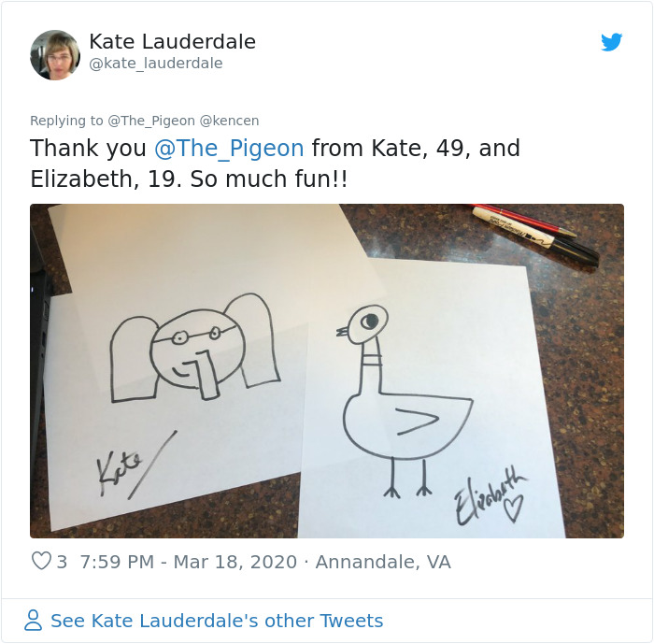Click the like count number 3
This screenshot has height=644, width=654.
tap(62, 562)
